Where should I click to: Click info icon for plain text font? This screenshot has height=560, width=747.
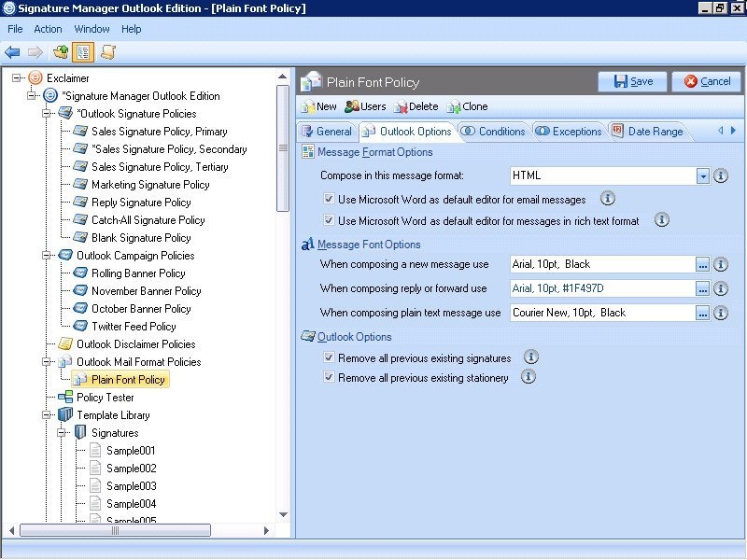coord(720,313)
